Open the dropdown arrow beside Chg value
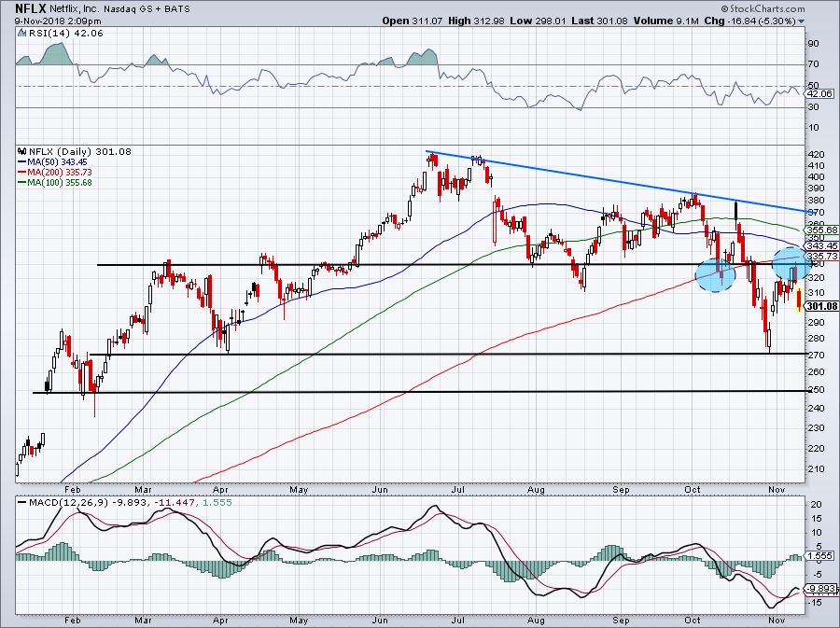The height and width of the screenshot is (628, 840). (801, 21)
